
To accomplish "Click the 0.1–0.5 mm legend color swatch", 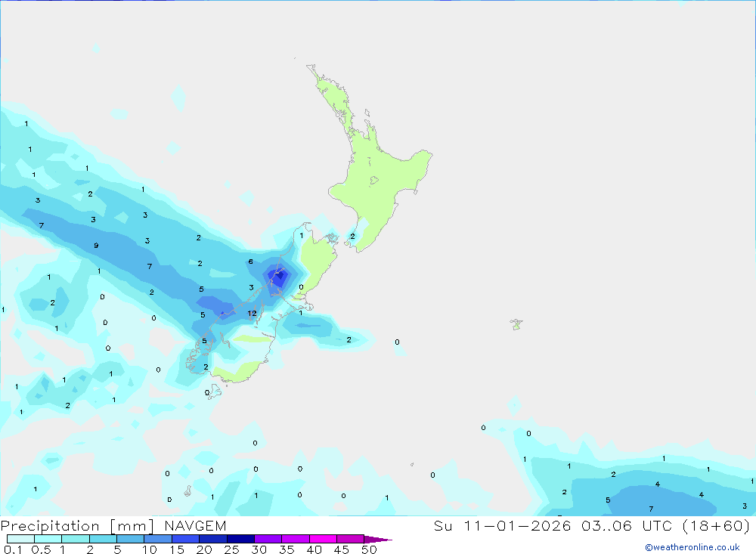I will click(x=20, y=539).
